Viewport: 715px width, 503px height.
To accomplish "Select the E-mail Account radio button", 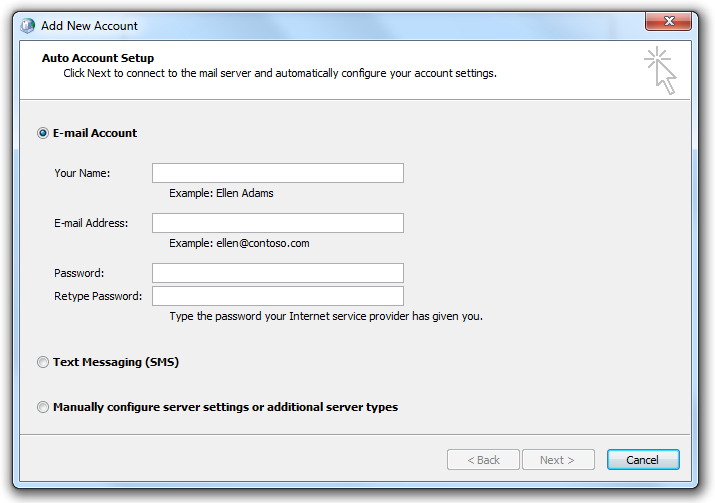I will (x=43, y=133).
